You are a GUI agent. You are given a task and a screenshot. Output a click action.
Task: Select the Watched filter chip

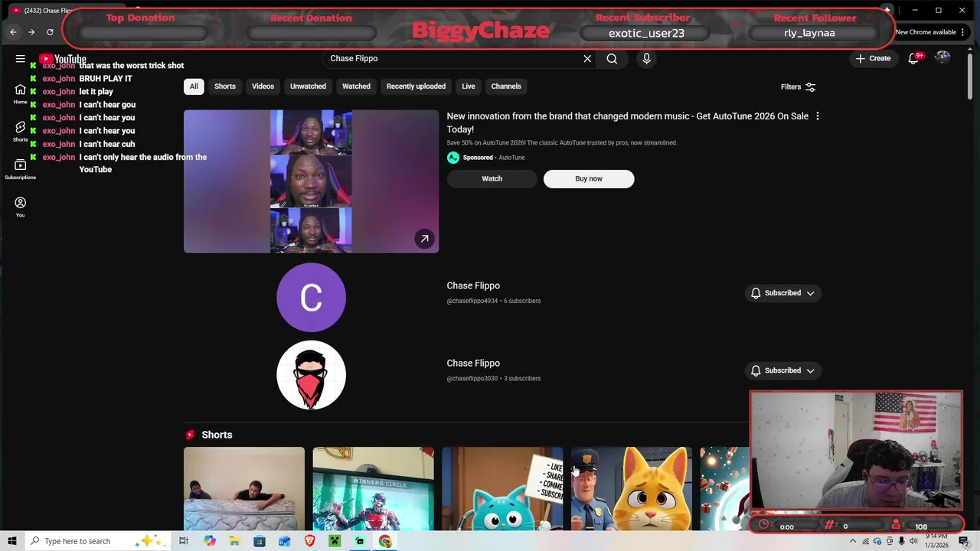[356, 86]
